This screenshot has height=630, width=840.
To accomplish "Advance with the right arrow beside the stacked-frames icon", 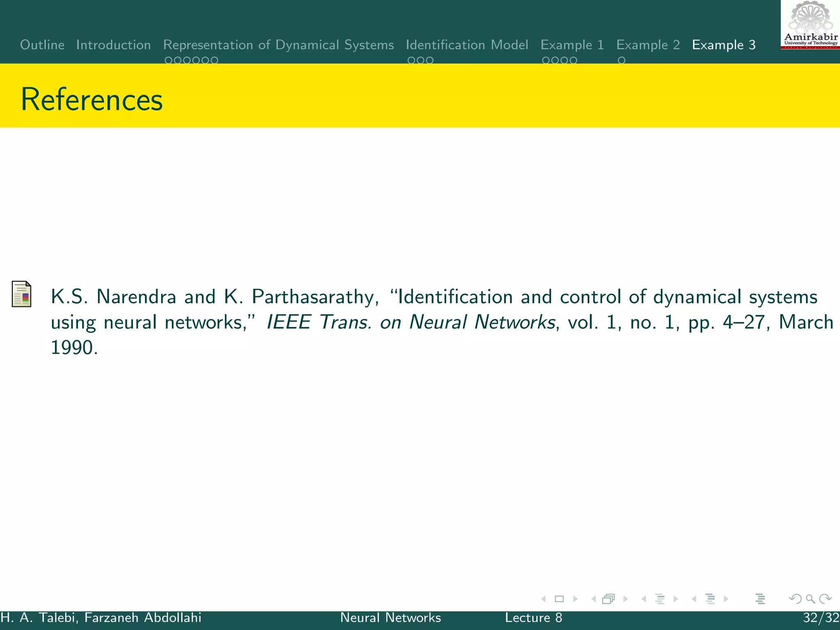I will pyautogui.click(x=625, y=599).
